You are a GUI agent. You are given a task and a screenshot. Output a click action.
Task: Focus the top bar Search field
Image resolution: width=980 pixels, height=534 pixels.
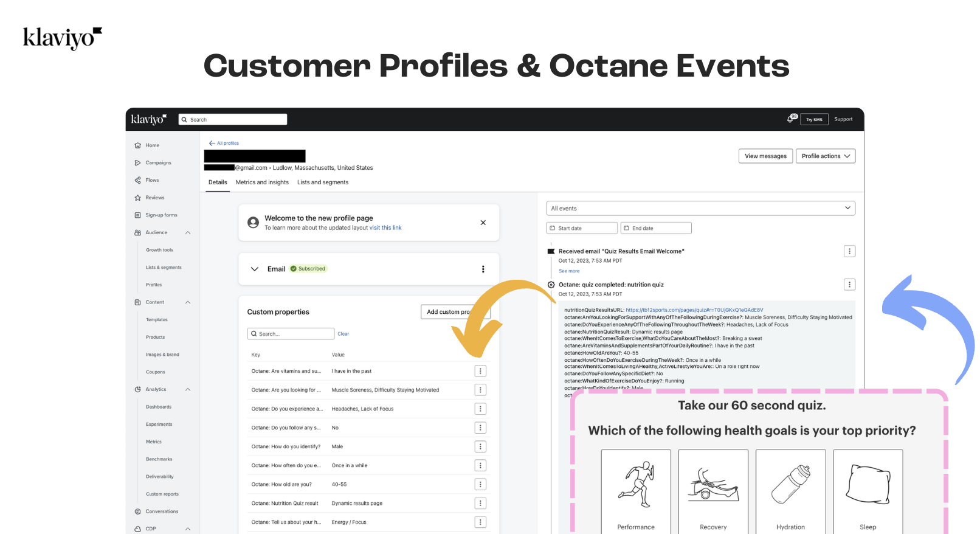233,120
